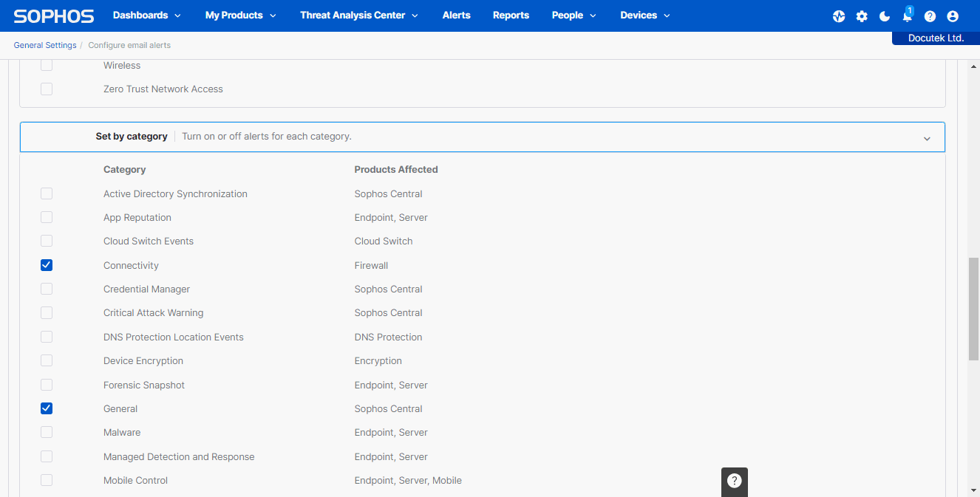Enable App Reputation alerts checkbox

pos(47,217)
